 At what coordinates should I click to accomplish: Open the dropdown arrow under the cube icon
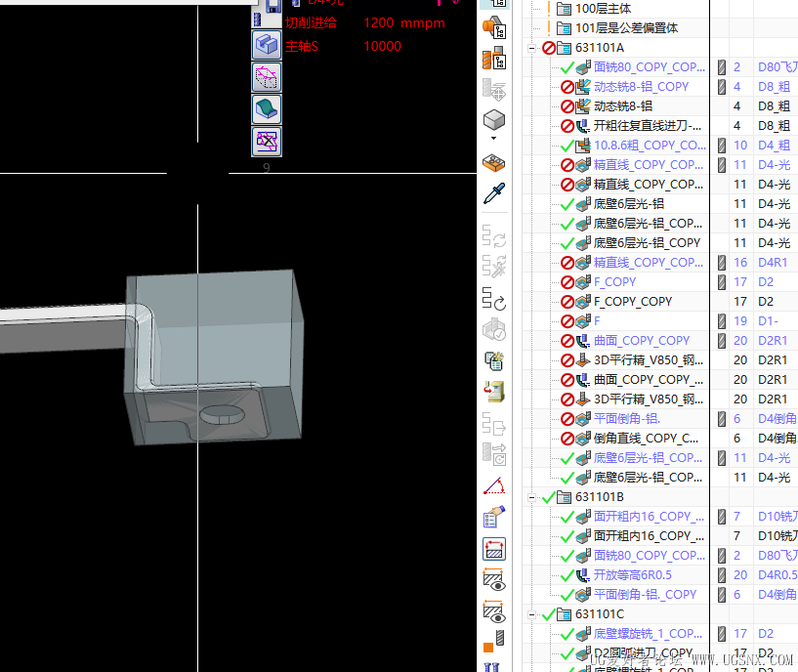click(x=493, y=138)
